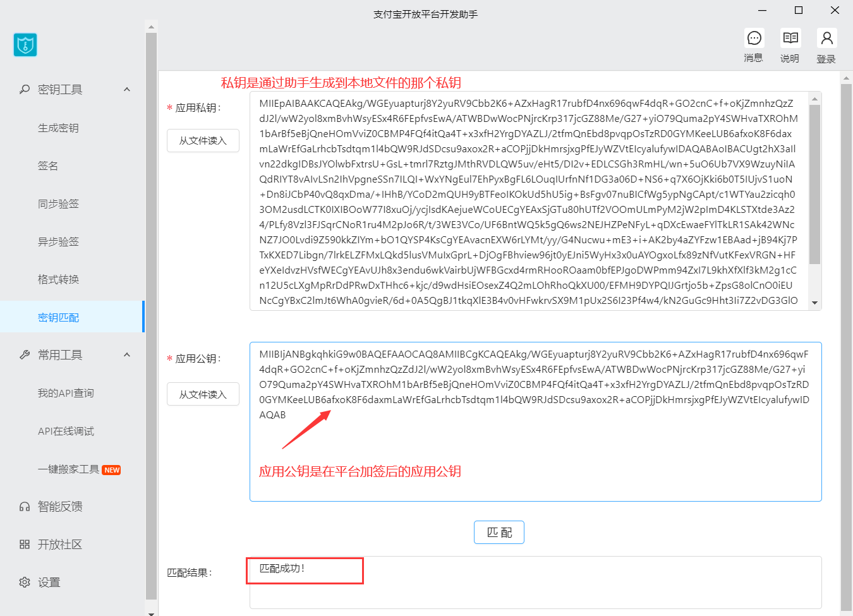Click the private key box scrollbar thumb
853x616 pixels.
point(814,184)
